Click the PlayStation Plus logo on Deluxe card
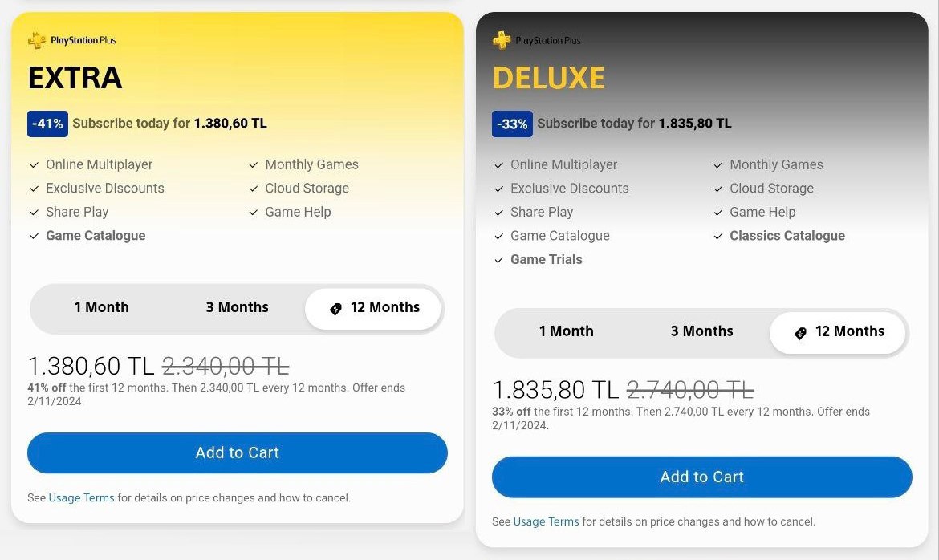This screenshot has height=560, width=939. tap(537, 40)
